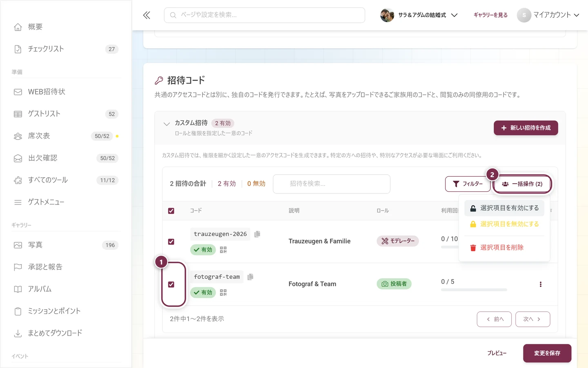Focus the ページや設定を検索 search field
Screen dimensions: 588x368
(265, 15)
